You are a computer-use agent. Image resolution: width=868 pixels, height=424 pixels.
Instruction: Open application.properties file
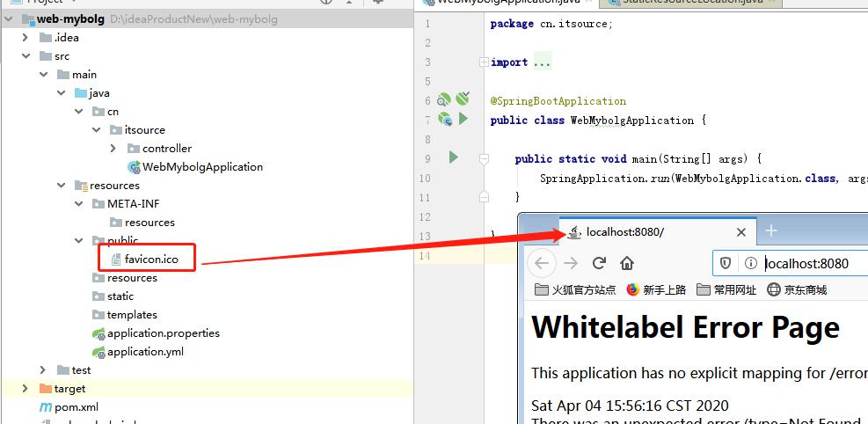[164, 333]
